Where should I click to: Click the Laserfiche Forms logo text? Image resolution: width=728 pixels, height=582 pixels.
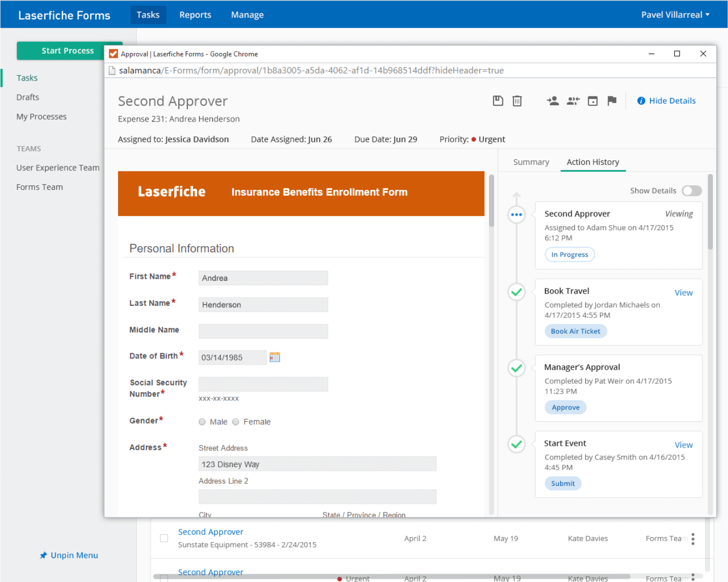64,15
